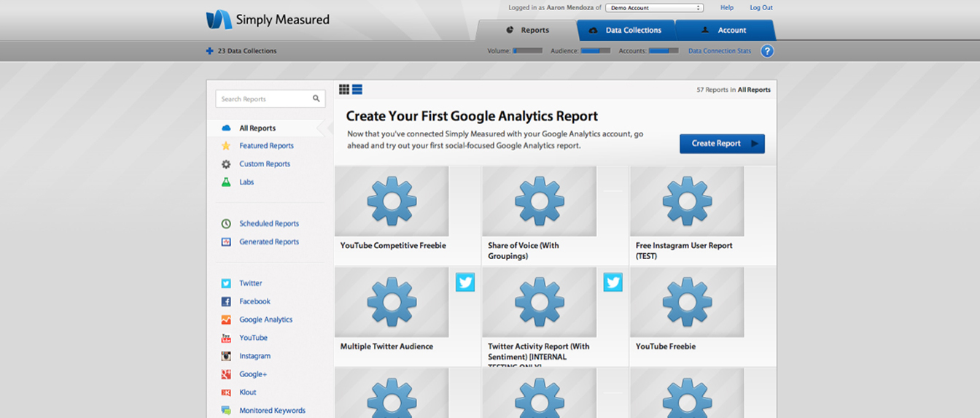Image resolution: width=980 pixels, height=418 pixels.
Task: Click the Create Report button
Action: coord(722,144)
